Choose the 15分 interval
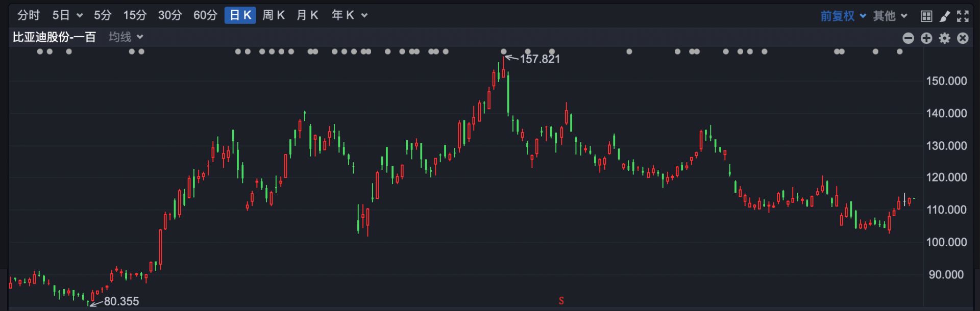 pos(135,15)
